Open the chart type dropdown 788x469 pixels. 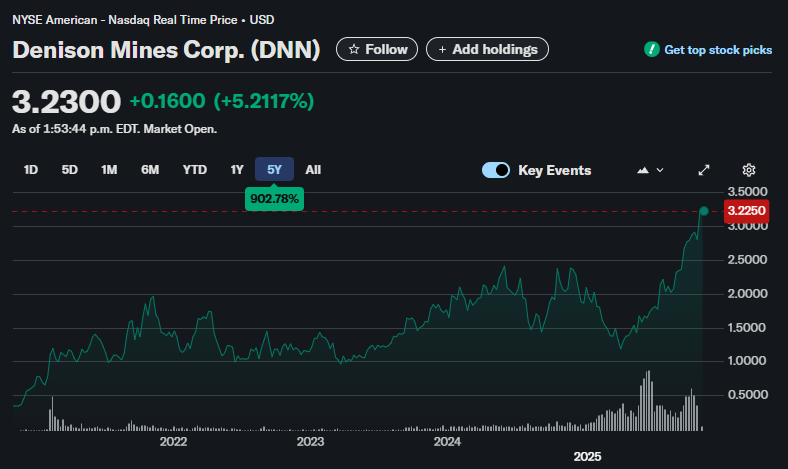coord(650,170)
